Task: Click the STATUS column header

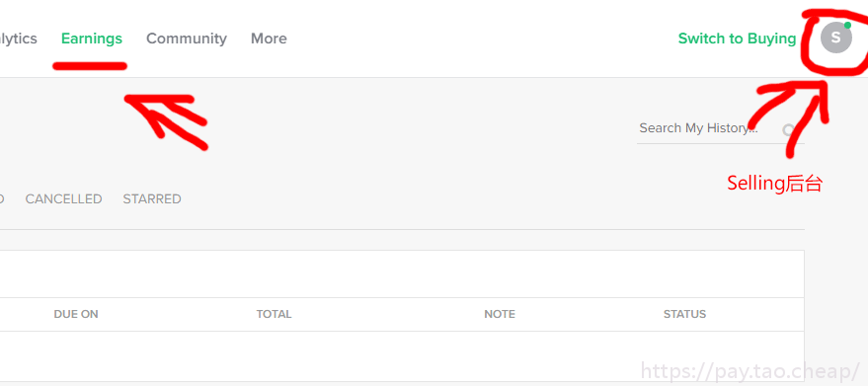Action: [684, 314]
